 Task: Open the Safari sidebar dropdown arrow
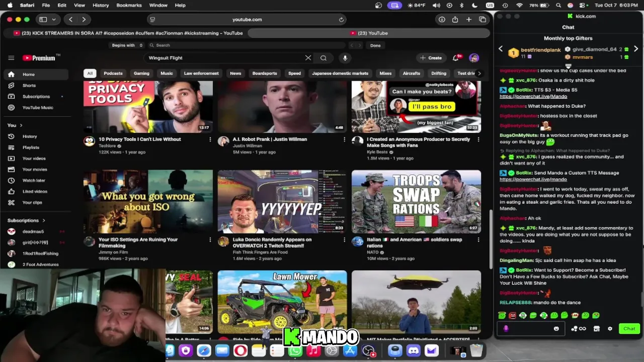coord(53,20)
